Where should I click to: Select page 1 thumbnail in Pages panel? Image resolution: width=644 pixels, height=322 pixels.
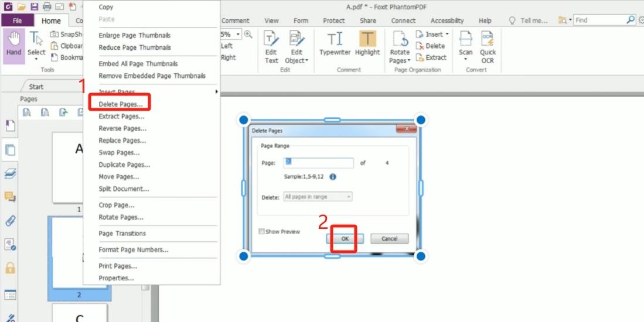[x=79, y=167]
